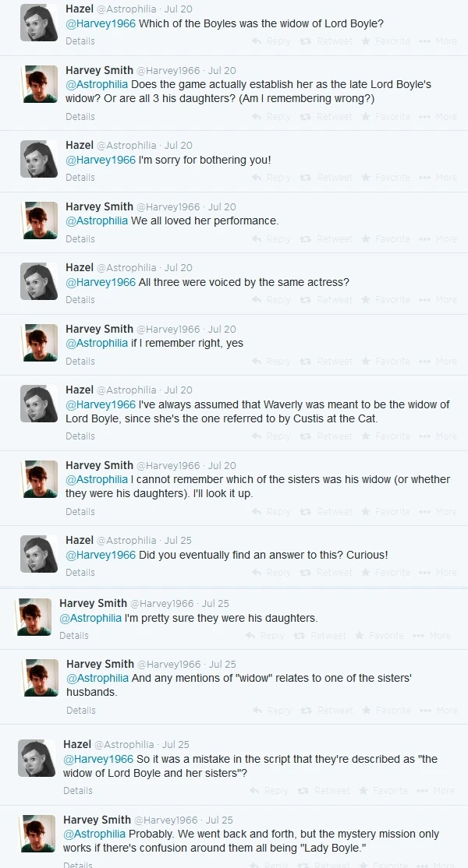Reply to the "I'm sorry for bothering you!" tweet

tap(271, 178)
